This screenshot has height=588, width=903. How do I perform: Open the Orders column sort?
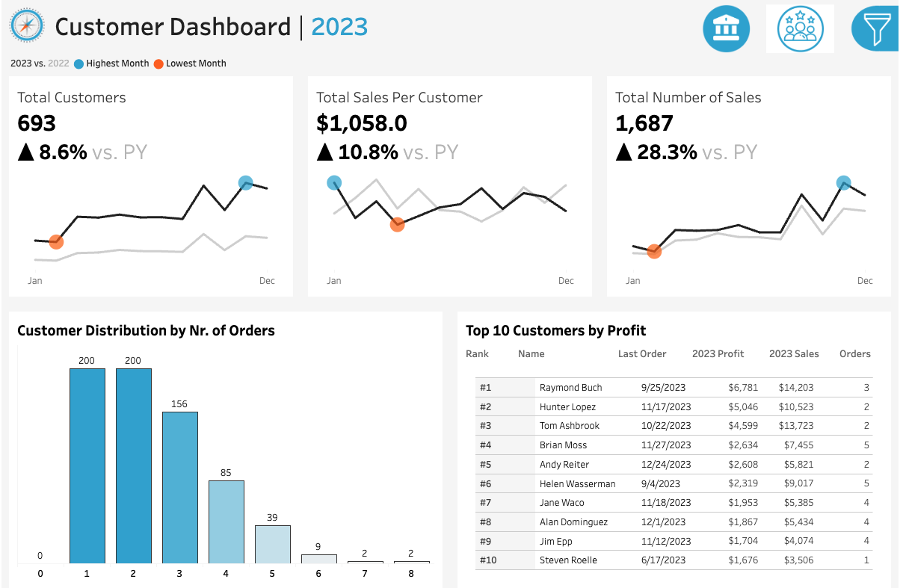854,353
